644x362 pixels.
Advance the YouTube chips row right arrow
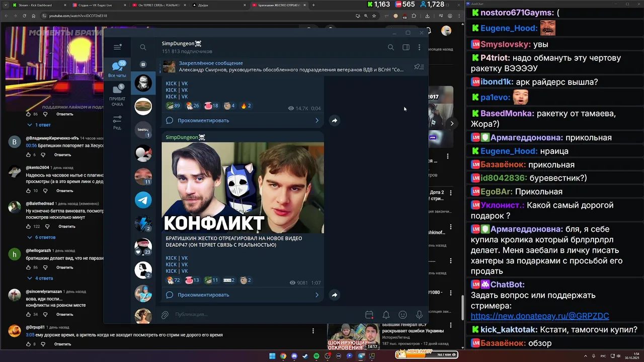coord(452,123)
